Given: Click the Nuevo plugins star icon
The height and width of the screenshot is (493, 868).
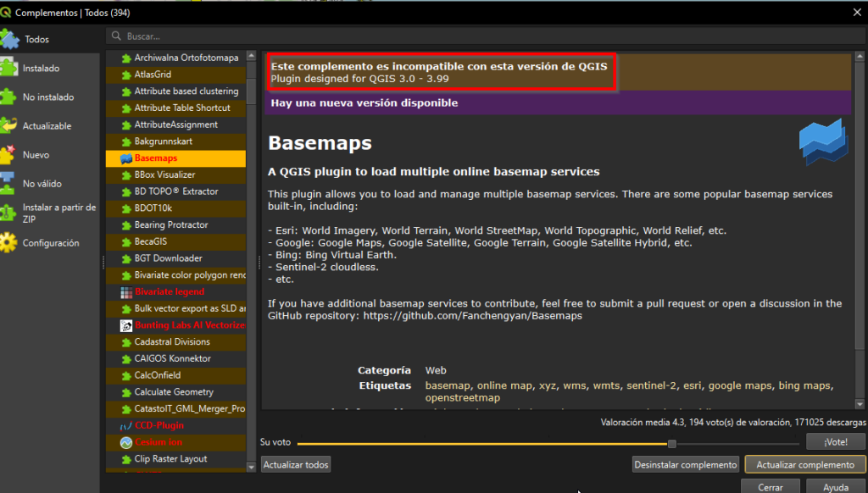Looking at the screenshot, I should click(x=8, y=154).
